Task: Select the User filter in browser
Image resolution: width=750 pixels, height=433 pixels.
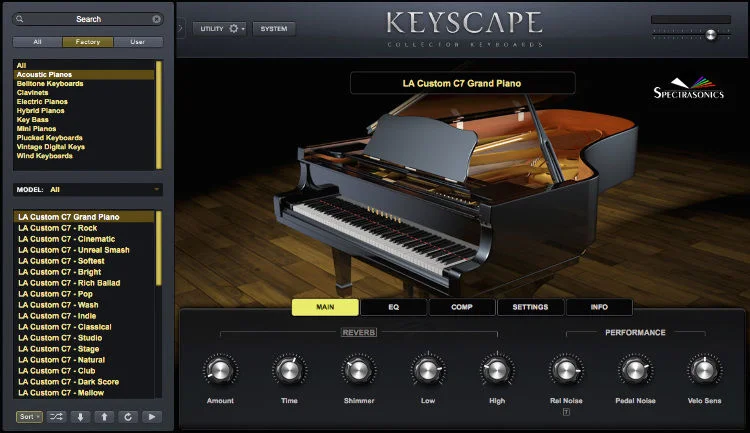Action: click(x=137, y=42)
